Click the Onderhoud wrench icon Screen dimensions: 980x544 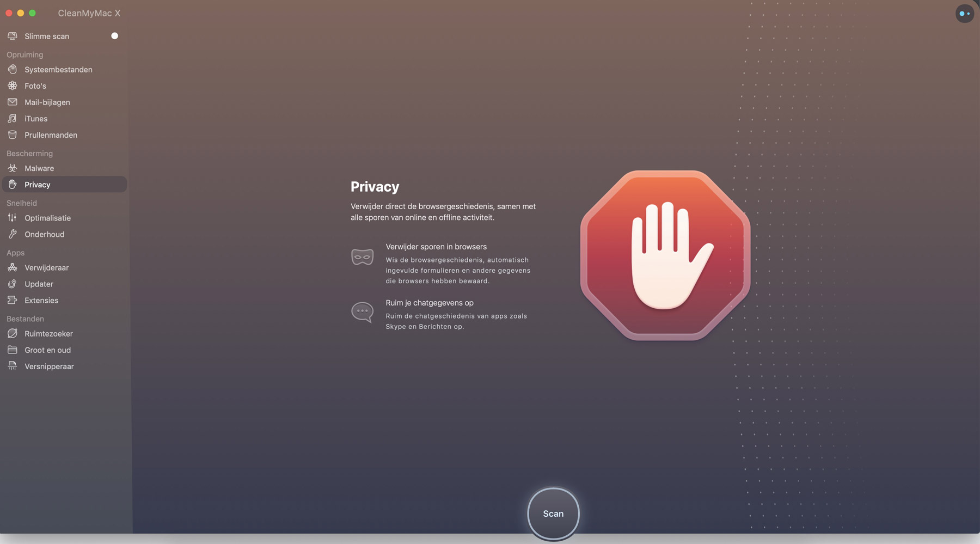tap(13, 234)
